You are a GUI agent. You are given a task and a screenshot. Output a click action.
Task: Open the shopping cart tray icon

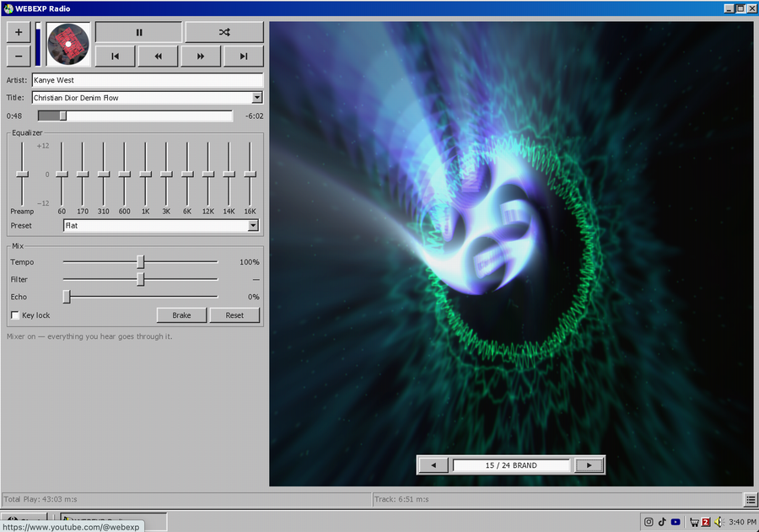pyautogui.click(x=694, y=522)
